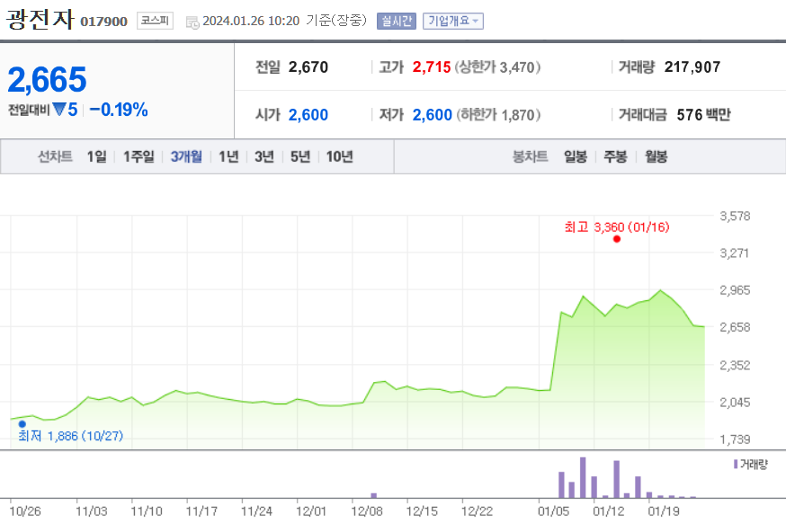Open the 월봉 monthly chart

click(x=654, y=155)
